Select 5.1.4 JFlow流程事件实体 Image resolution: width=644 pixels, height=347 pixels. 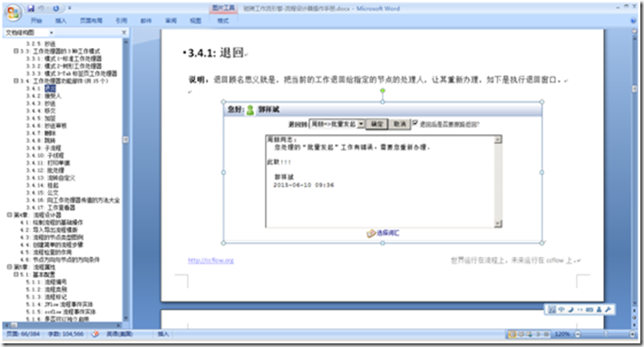click(x=60, y=304)
